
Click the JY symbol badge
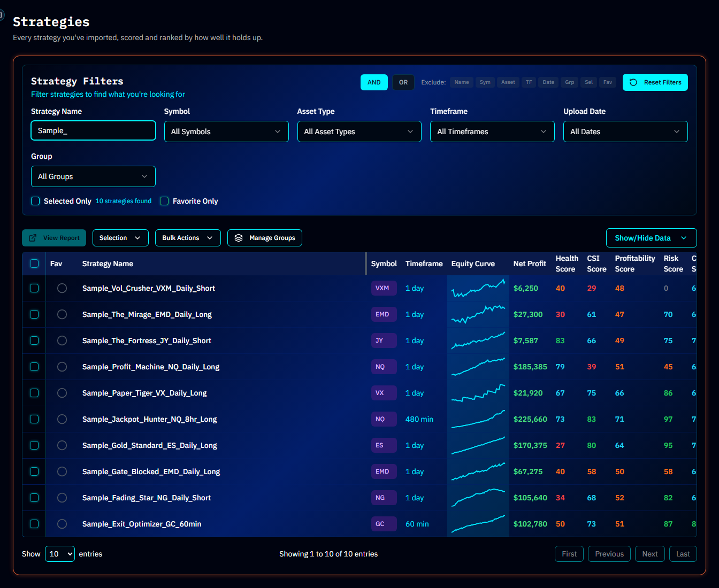384,341
